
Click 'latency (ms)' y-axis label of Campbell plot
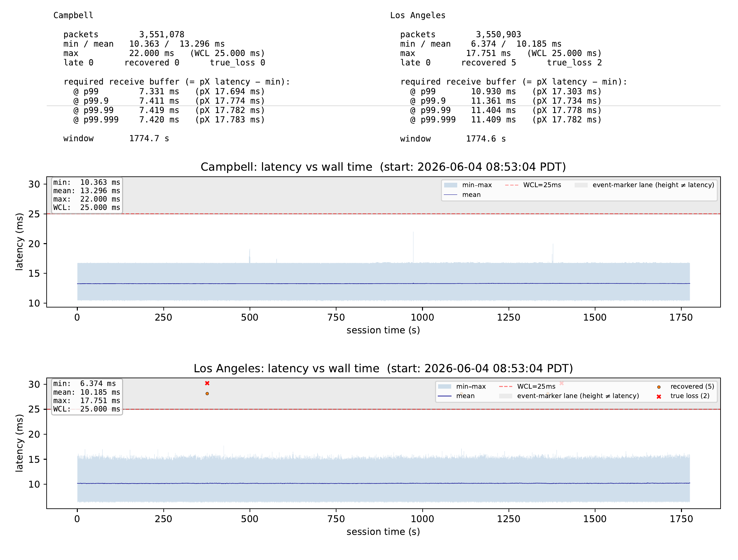pos(19,242)
